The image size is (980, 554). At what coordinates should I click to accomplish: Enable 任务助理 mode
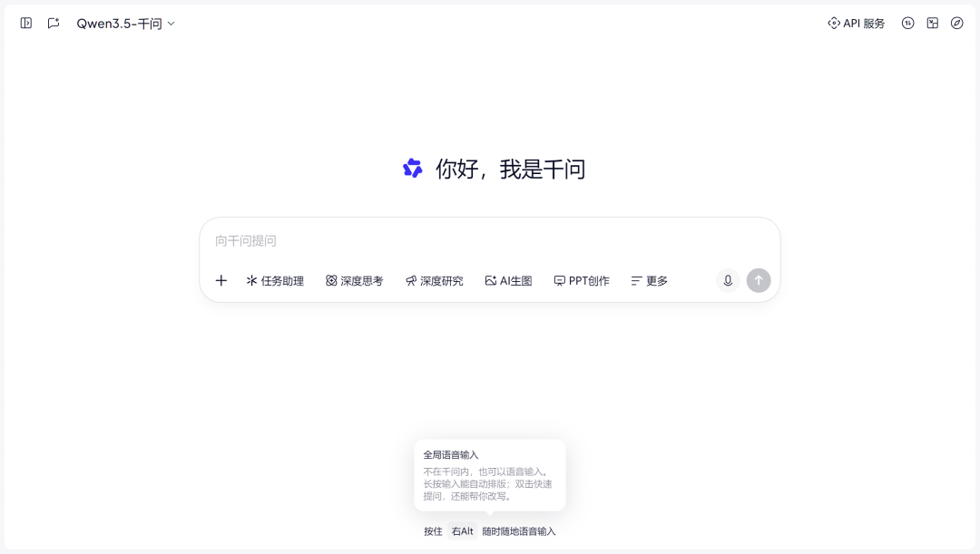275,281
